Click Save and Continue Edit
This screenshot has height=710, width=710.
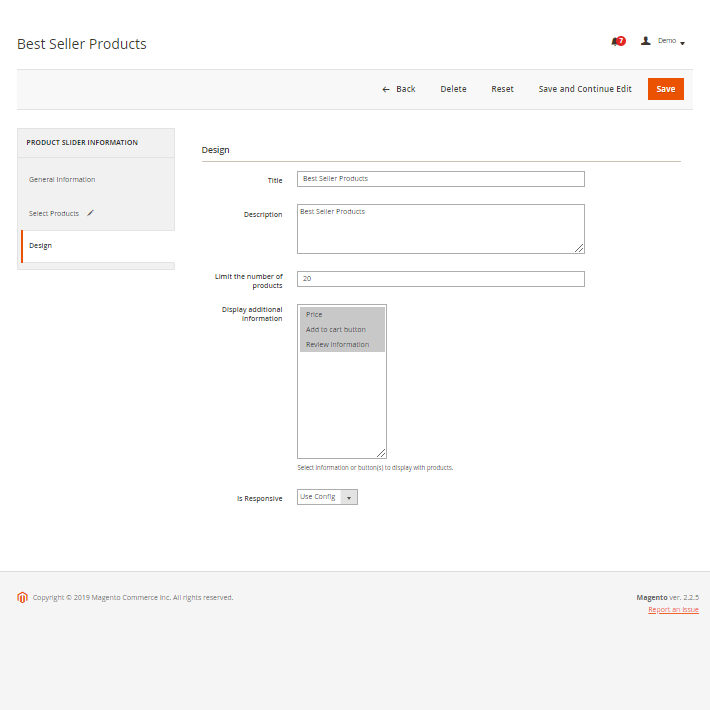tap(585, 89)
